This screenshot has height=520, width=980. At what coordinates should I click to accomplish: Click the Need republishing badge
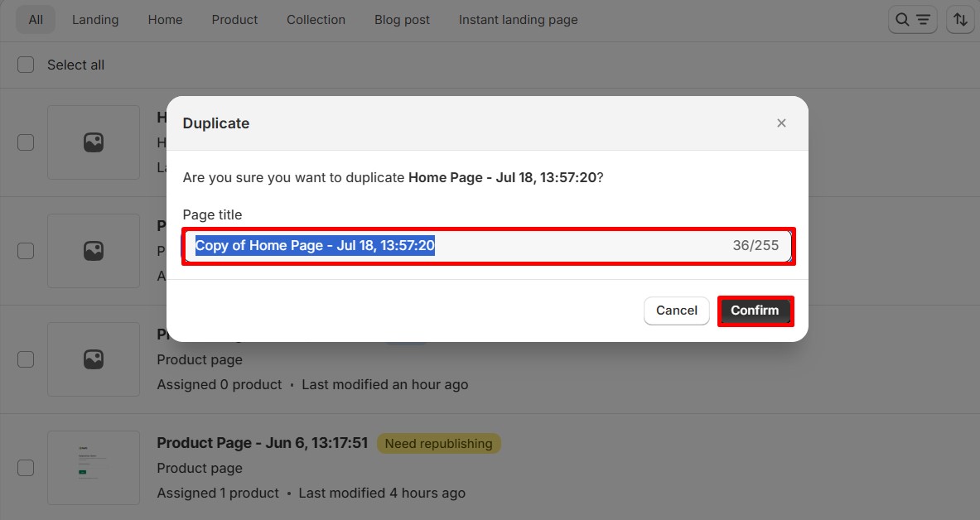pyautogui.click(x=438, y=444)
